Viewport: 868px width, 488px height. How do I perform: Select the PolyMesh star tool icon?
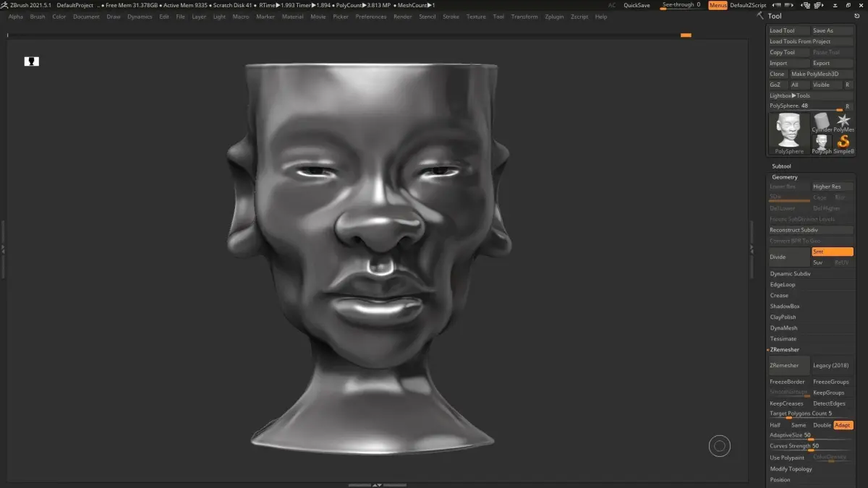843,122
